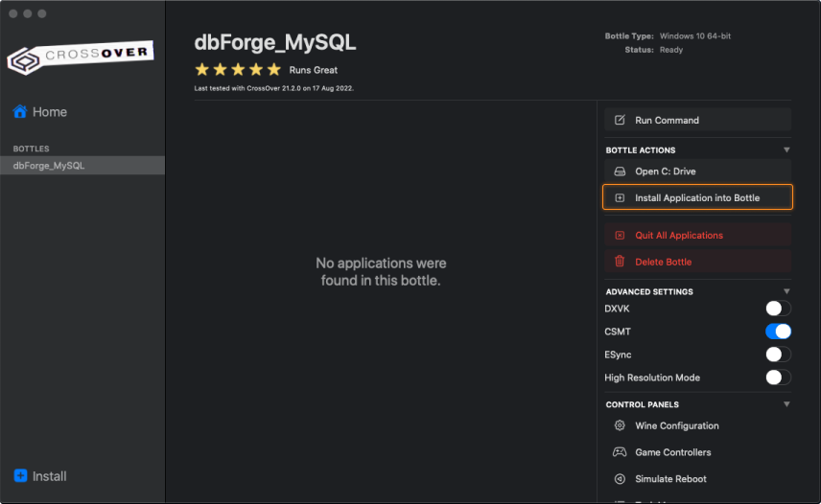Click the Install button at bottom left
821x504 pixels.
[40, 476]
